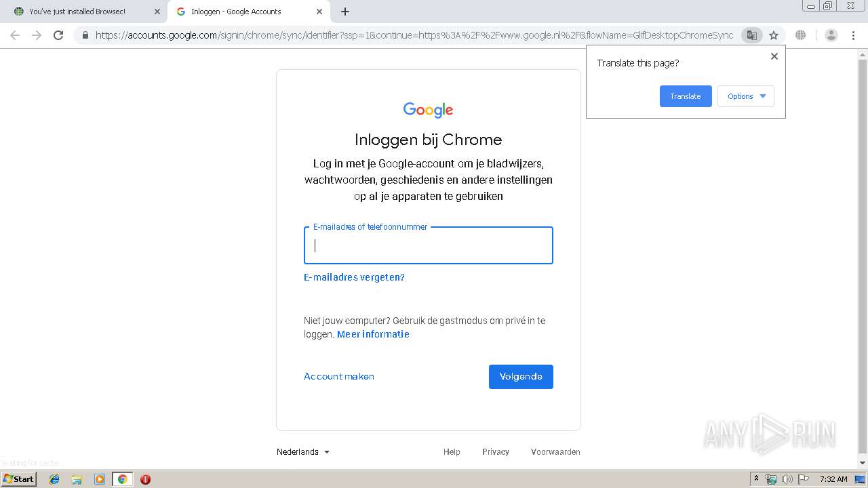Click the Action Center flag tray icon
This screenshot has height=488, width=868.
(x=804, y=479)
